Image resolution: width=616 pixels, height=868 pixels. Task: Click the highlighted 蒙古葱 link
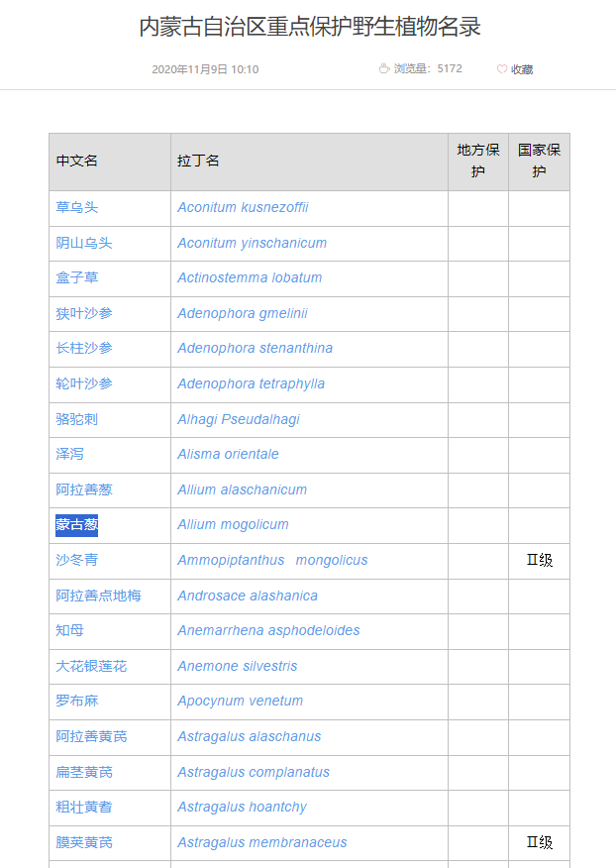click(77, 525)
